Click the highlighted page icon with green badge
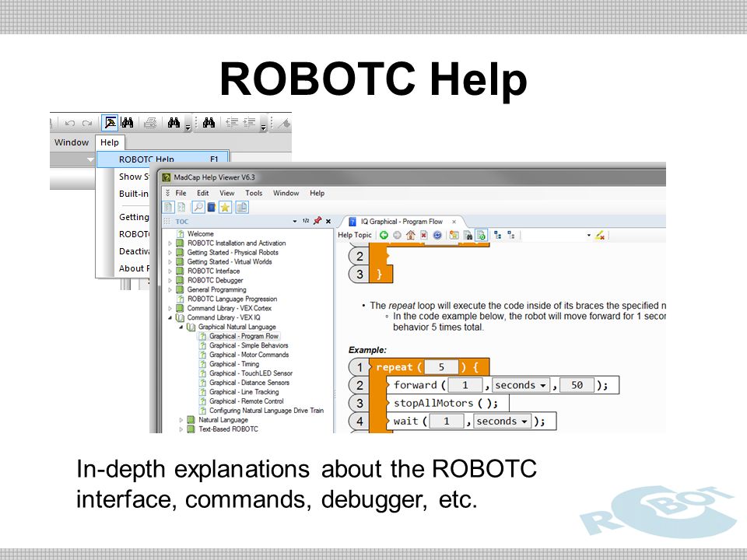 coord(481,235)
